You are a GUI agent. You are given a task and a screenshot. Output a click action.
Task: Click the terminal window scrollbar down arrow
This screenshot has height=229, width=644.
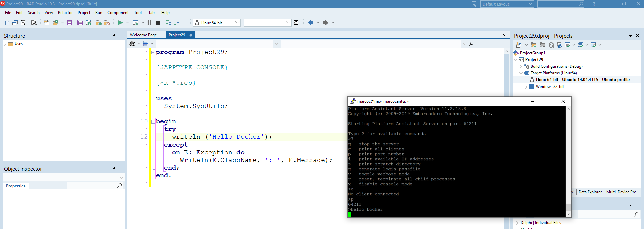568,214
